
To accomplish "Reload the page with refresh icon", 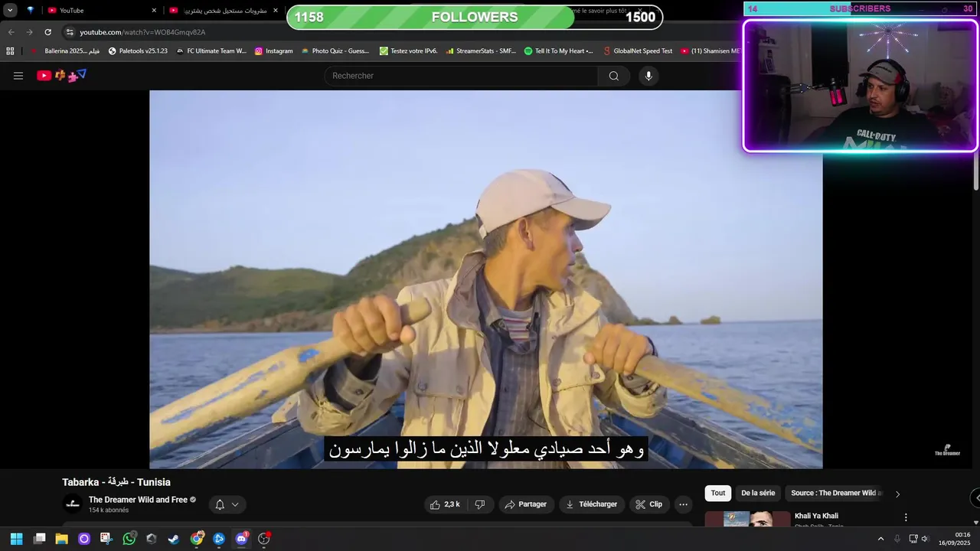I will pyautogui.click(x=47, y=32).
